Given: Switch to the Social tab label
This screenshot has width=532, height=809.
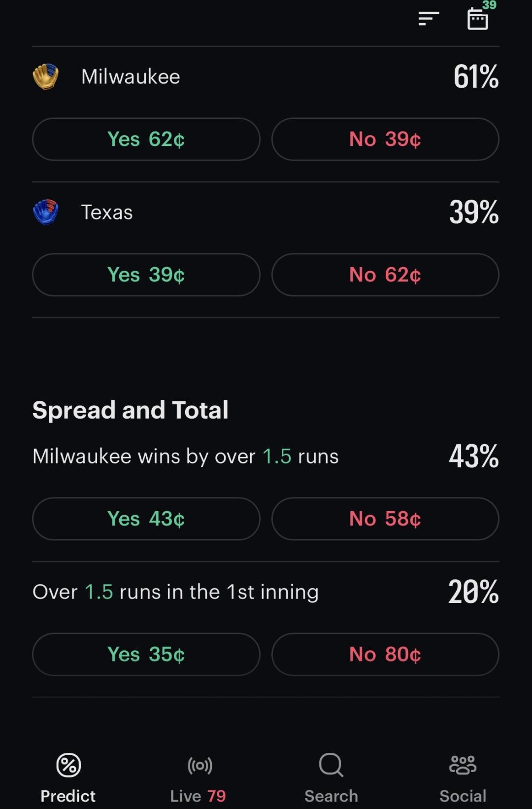Looking at the screenshot, I should tap(463, 796).
